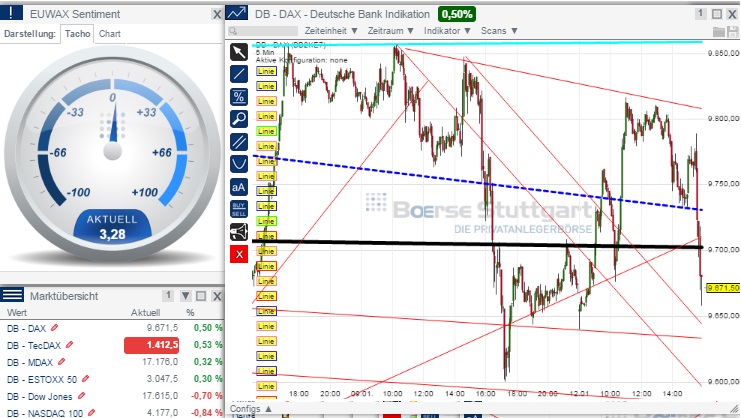Screen dimensions: 741x418
Task: Click the exclamation icon of EUWAX Sentiment
Action: (11, 13)
